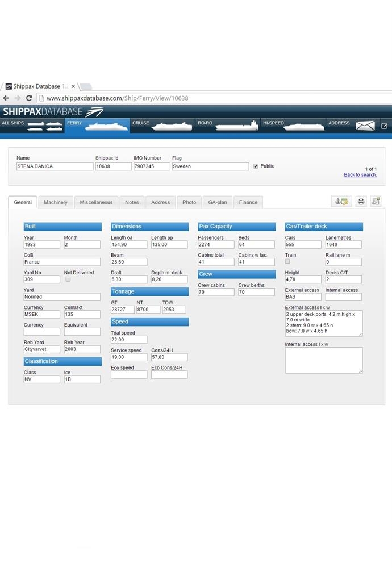Click the External access field BAS

[303, 296]
